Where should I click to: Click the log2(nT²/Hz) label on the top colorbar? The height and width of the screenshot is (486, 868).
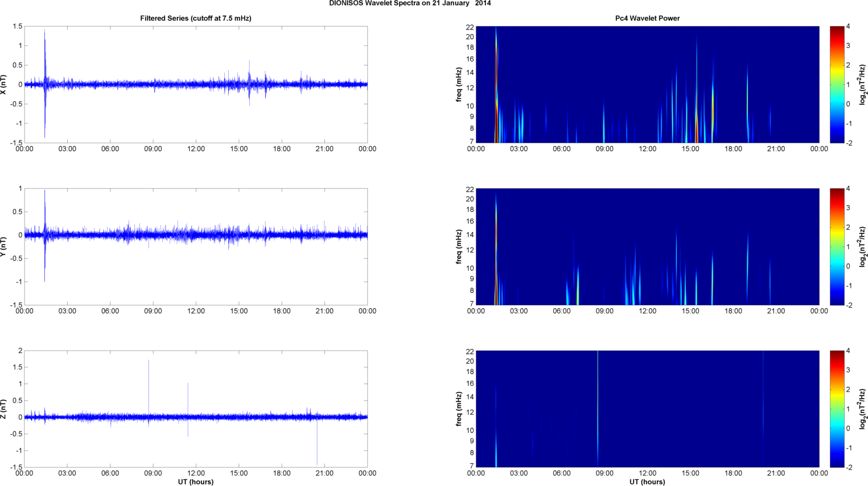(863, 85)
